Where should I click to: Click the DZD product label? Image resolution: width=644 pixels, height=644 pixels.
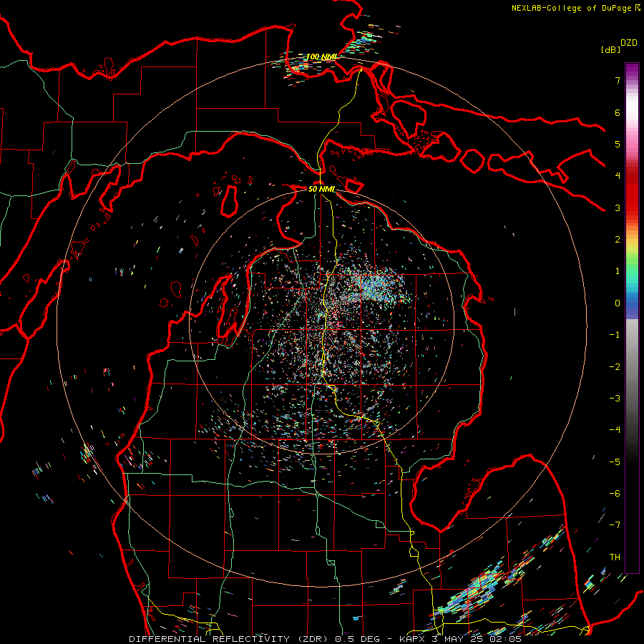coord(629,42)
